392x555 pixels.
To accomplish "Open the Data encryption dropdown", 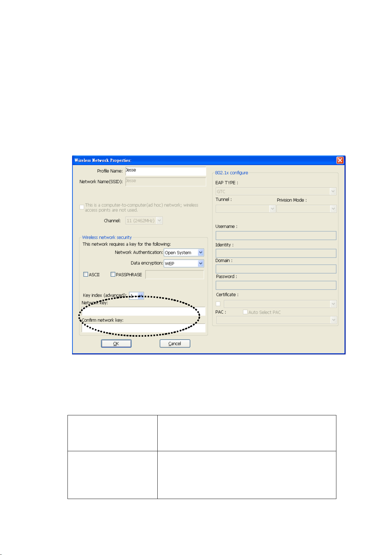I will point(184,264).
